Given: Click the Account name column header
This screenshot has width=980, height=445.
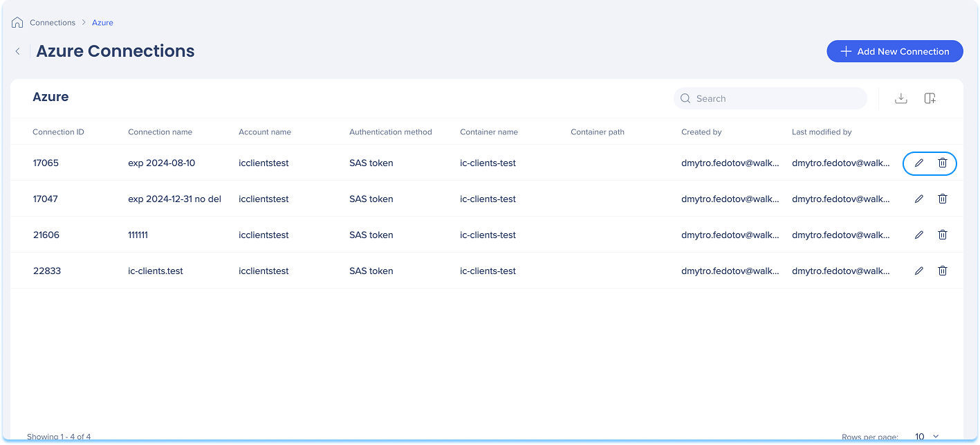Looking at the screenshot, I should click(265, 132).
